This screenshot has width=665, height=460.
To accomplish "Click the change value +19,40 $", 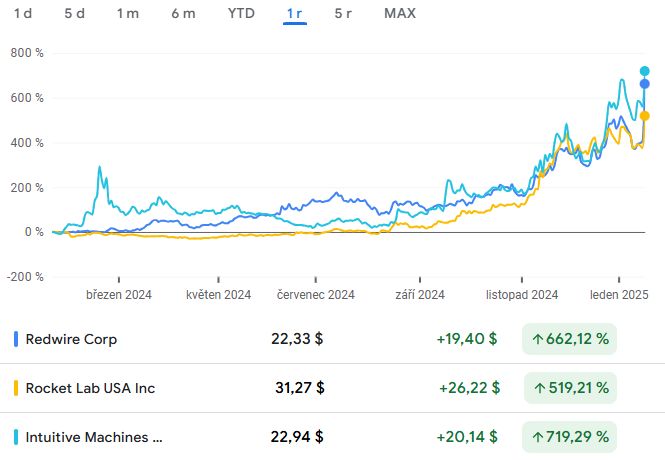I will coord(467,339).
